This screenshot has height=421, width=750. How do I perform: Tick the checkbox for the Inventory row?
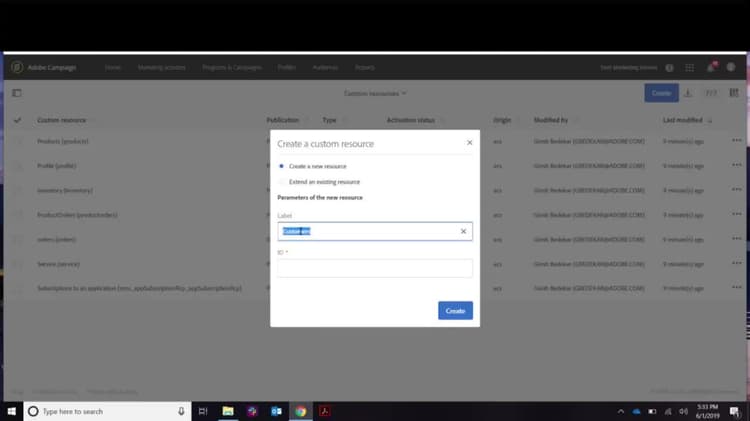coord(18,190)
